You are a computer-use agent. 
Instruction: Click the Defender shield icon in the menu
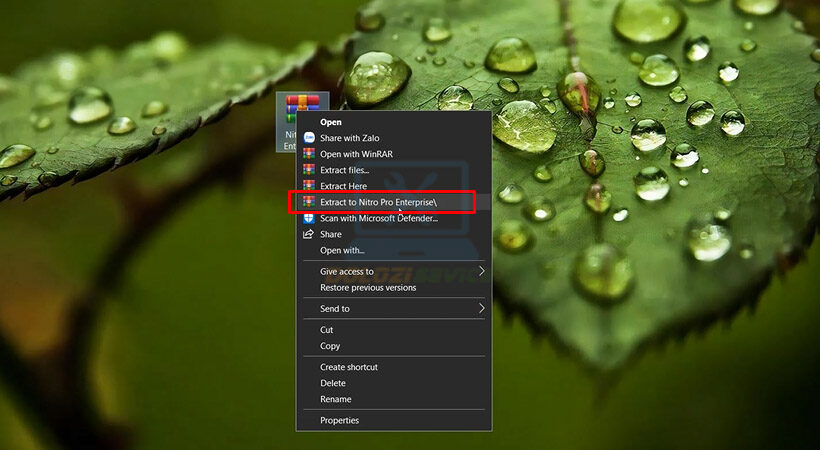309,218
